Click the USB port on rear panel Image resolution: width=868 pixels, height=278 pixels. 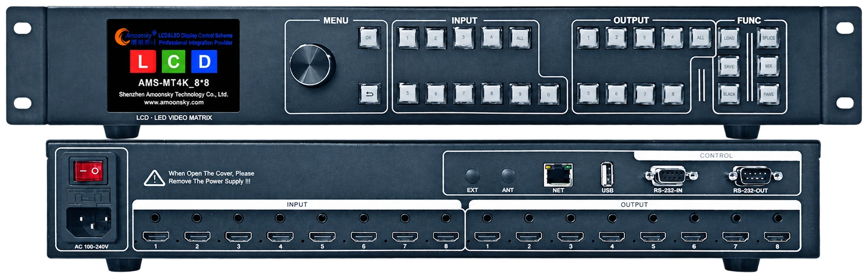click(607, 174)
